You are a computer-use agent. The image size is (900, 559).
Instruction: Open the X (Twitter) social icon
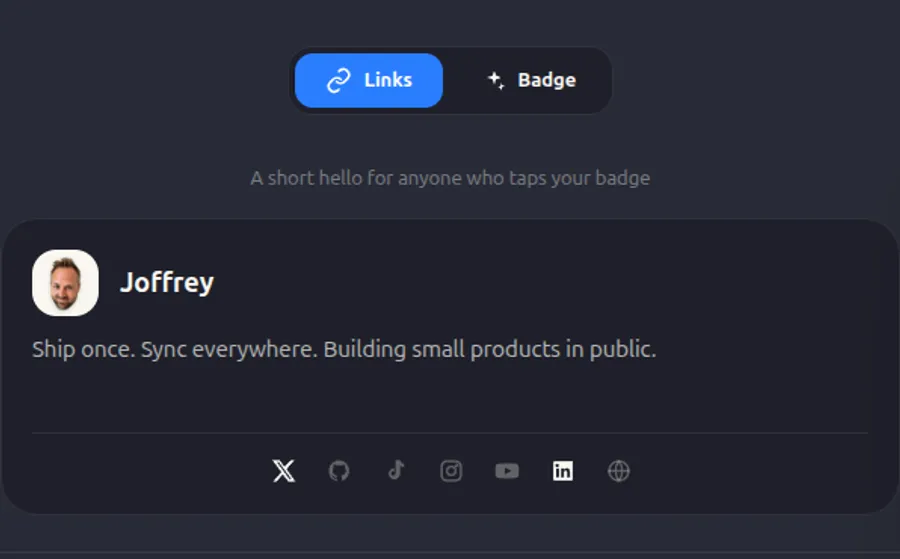pyautogui.click(x=284, y=471)
